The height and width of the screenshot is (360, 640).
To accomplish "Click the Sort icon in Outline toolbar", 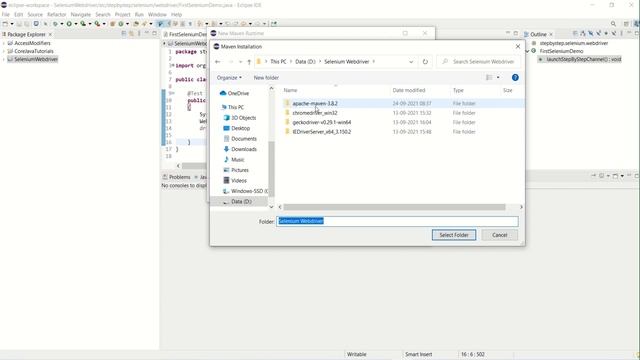I will [583, 33].
